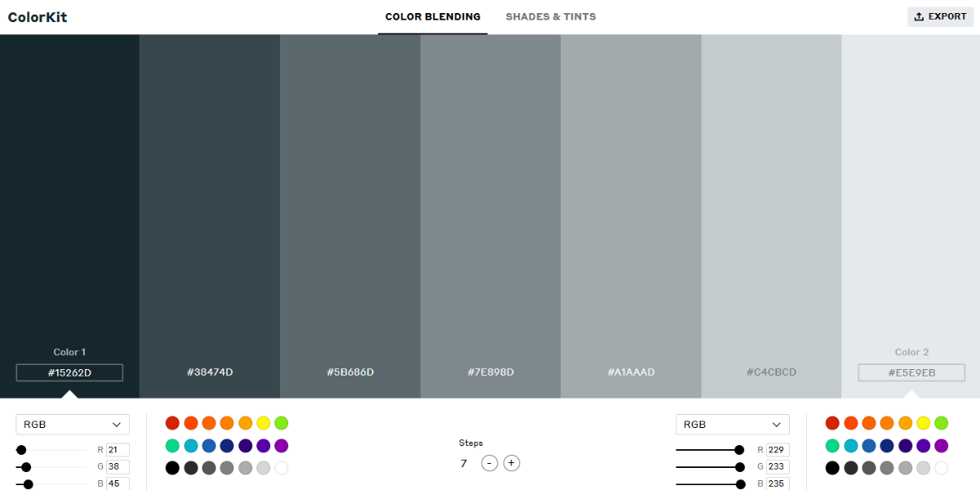Switch to the SHADES & TINTS tab

pos(550,16)
